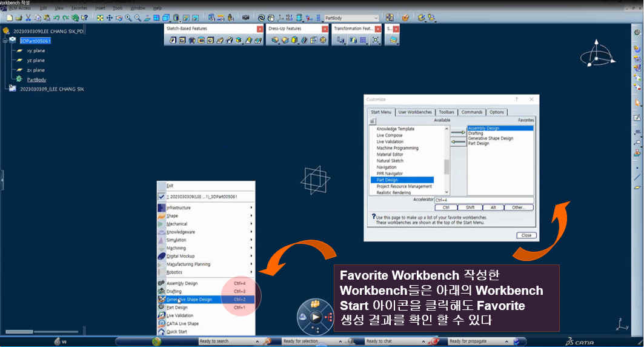644x347 pixels.
Task: Expand the Mechanical submenu
Action: pyautogui.click(x=206, y=224)
